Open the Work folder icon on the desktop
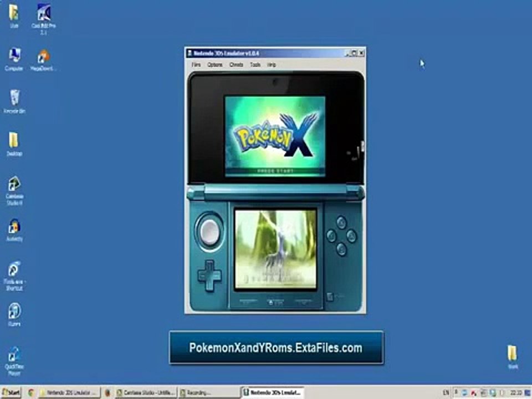 (513, 356)
